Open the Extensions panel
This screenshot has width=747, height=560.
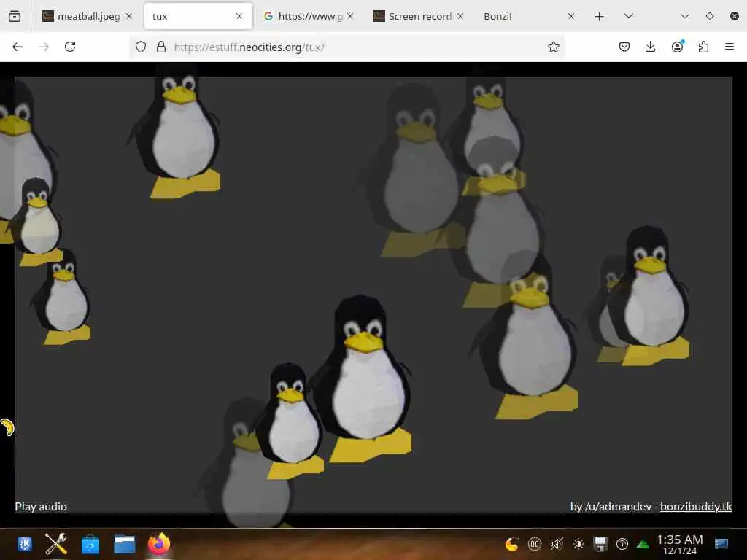click(x=703, y=47)
